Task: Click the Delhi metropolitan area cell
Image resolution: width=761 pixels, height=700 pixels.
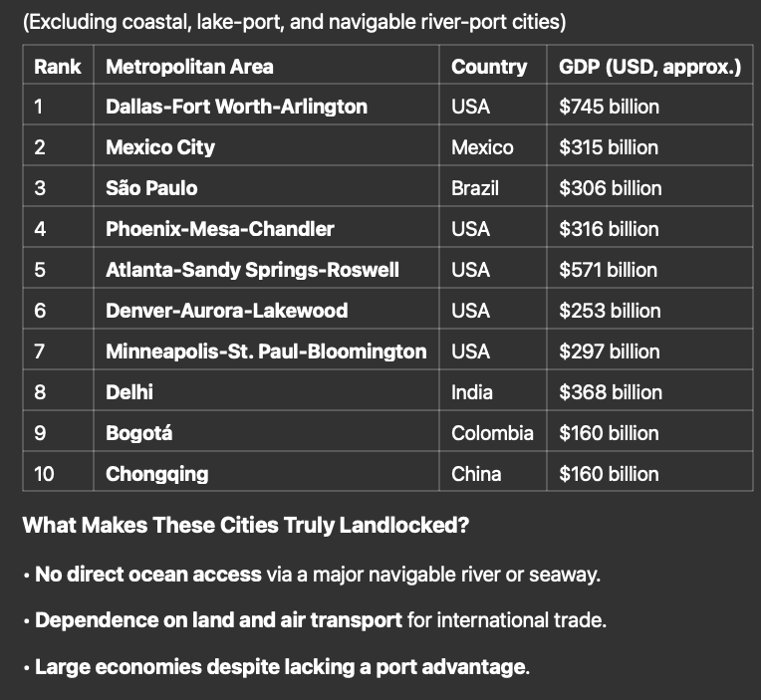Action: [129, 392]
